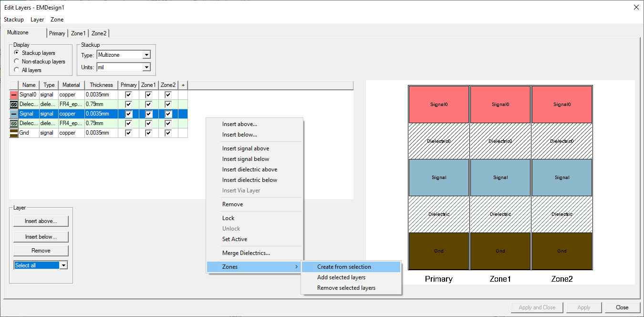Select the 'Non-stackup layers' radio button
Screen dimensions: 644x317
pos(17,61)
